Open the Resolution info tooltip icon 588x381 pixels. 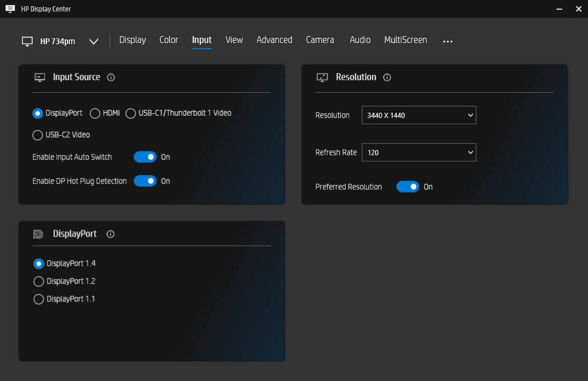coord(387,77)
